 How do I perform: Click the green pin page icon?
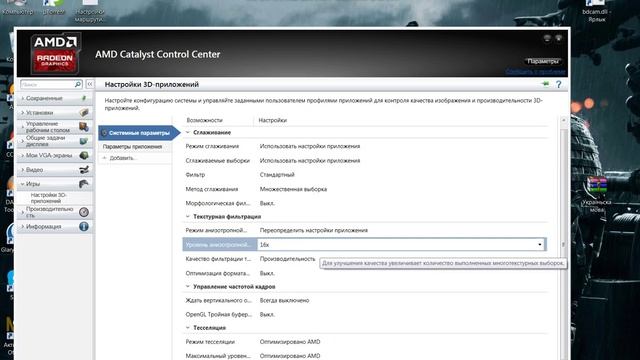(x=545, y=84)
